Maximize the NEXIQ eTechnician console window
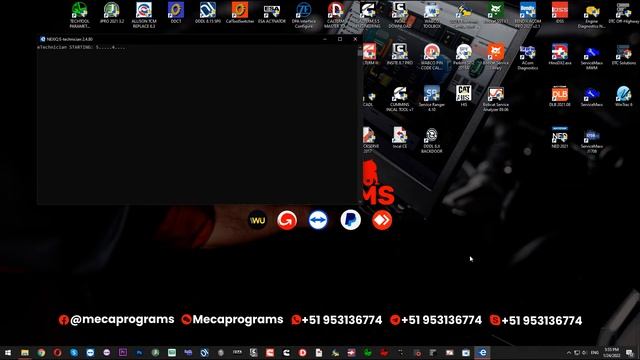Image resolution: width=640 pixels, height=360 pixels. coord(340,39)
